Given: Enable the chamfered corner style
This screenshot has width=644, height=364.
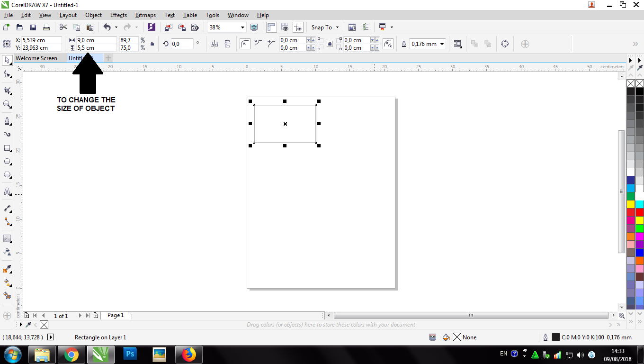Looking at the screenshot, I should point(271,44).
